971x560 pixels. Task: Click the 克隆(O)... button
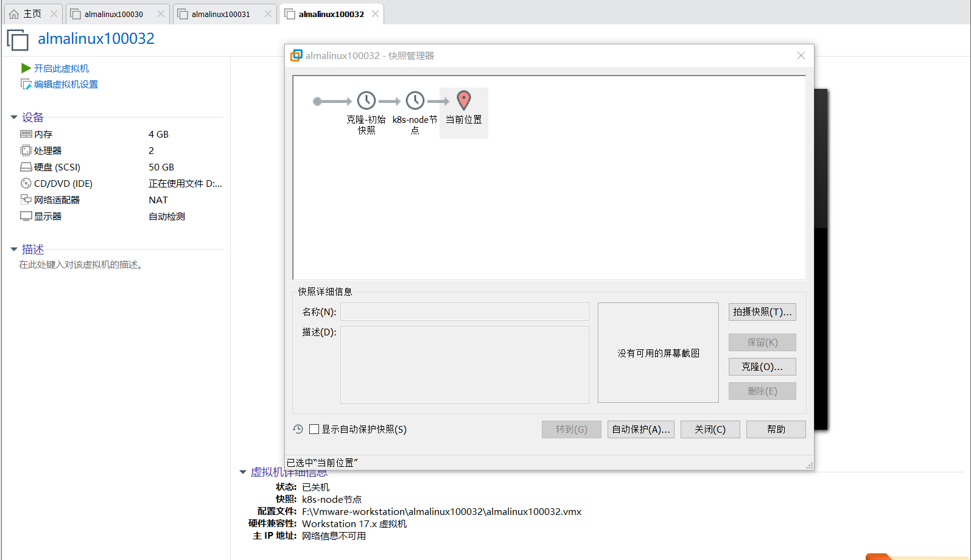point(762,366)
